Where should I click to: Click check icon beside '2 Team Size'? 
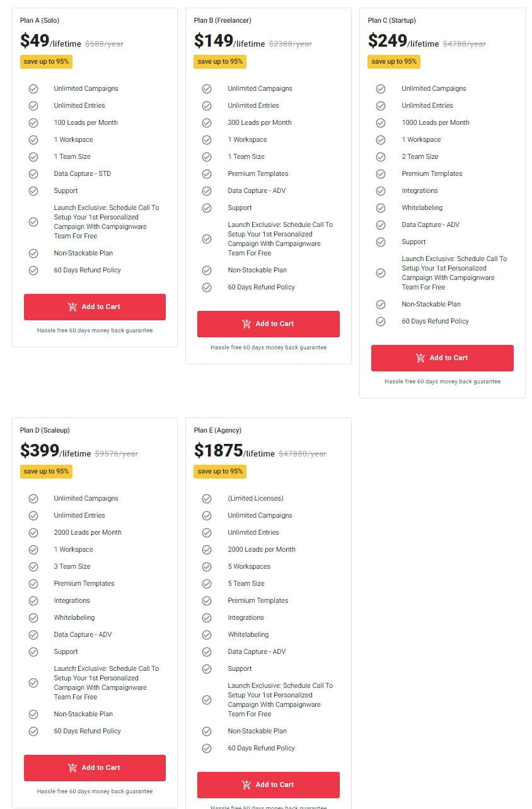[381, 157]
